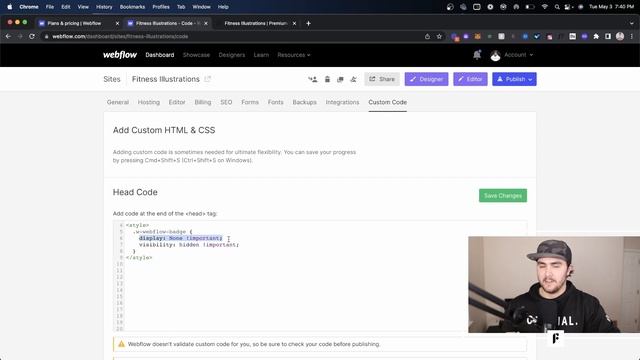Open the Editor settings tab
This screenshot has width=640, height=360.
point(177,102)
